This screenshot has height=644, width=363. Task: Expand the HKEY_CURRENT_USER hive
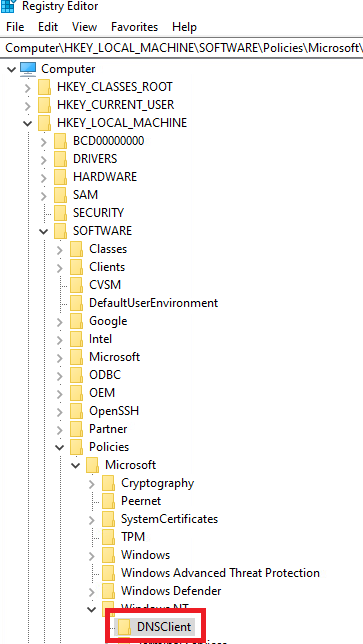(x=28, y=106)
